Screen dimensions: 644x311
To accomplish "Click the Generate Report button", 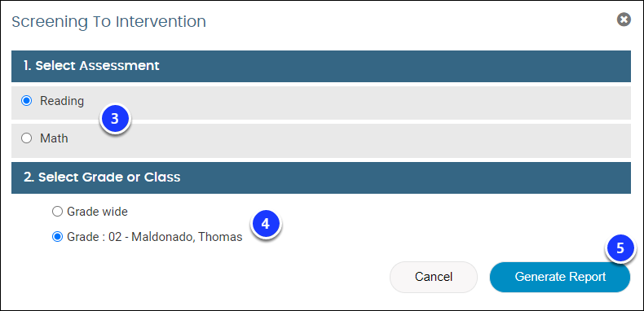I will click(560, 277).
